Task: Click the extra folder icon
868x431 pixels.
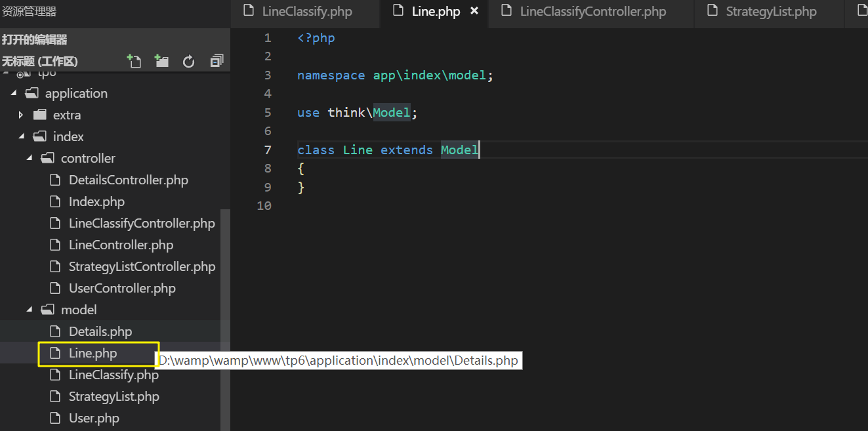Action: (40, 115)
